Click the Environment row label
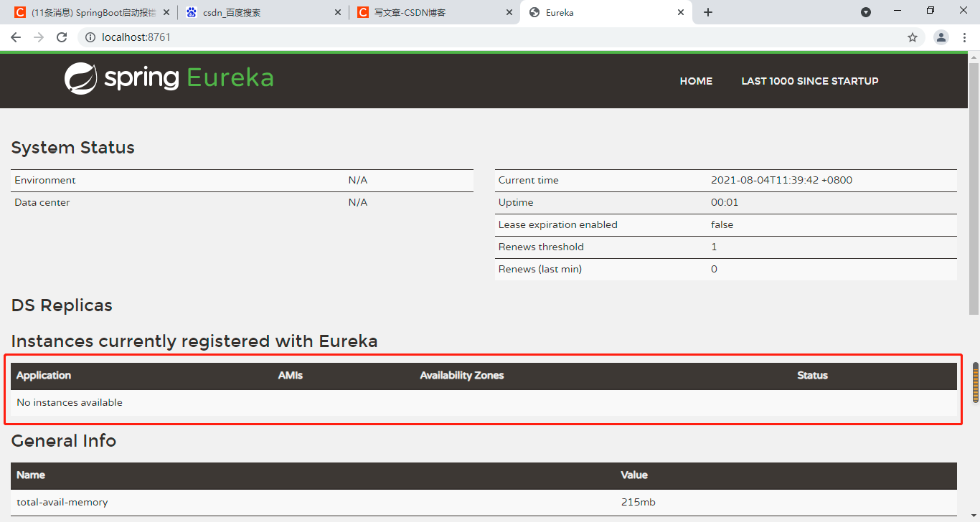 click(45, 180)
